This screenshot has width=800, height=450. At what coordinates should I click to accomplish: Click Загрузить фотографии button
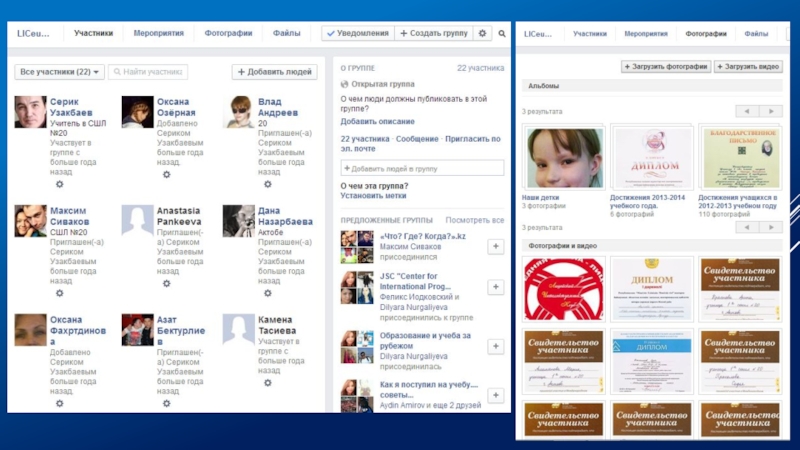pos(665,67)
